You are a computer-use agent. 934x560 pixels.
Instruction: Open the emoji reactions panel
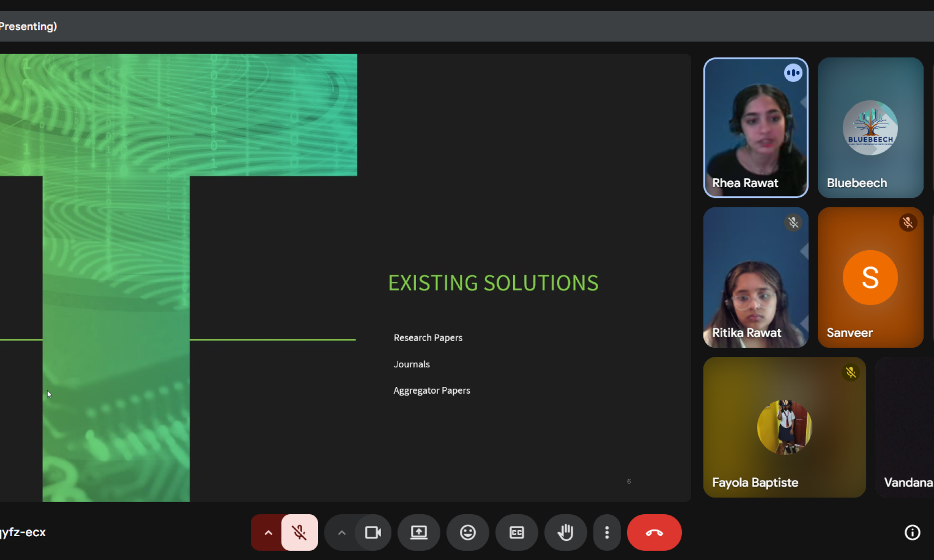click(467, 532)
